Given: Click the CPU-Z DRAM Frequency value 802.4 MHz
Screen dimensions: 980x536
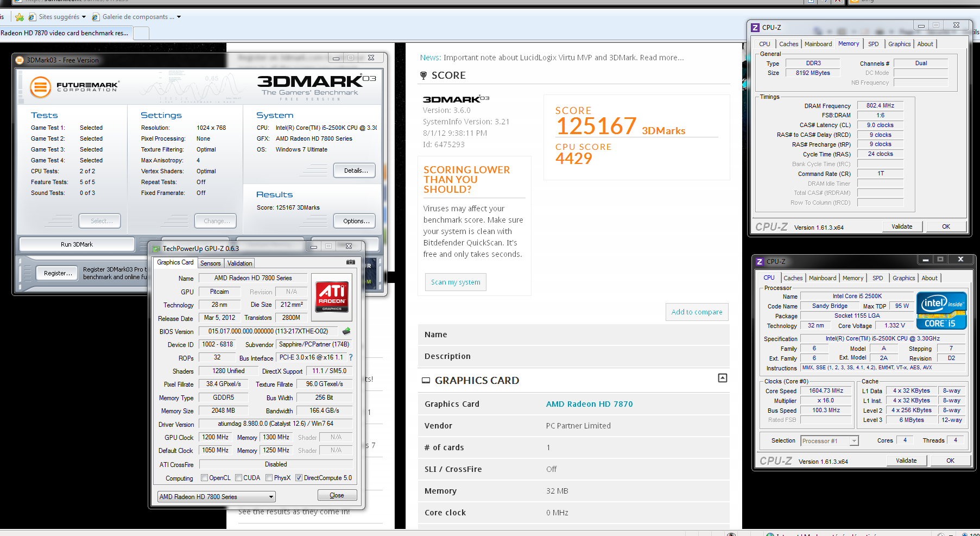Looking at the screenshot, I should click(x=880, y=105).
